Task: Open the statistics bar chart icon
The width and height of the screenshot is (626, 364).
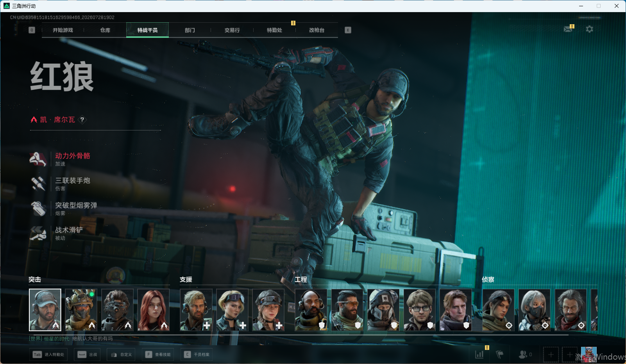Action: tap(479, 354)
